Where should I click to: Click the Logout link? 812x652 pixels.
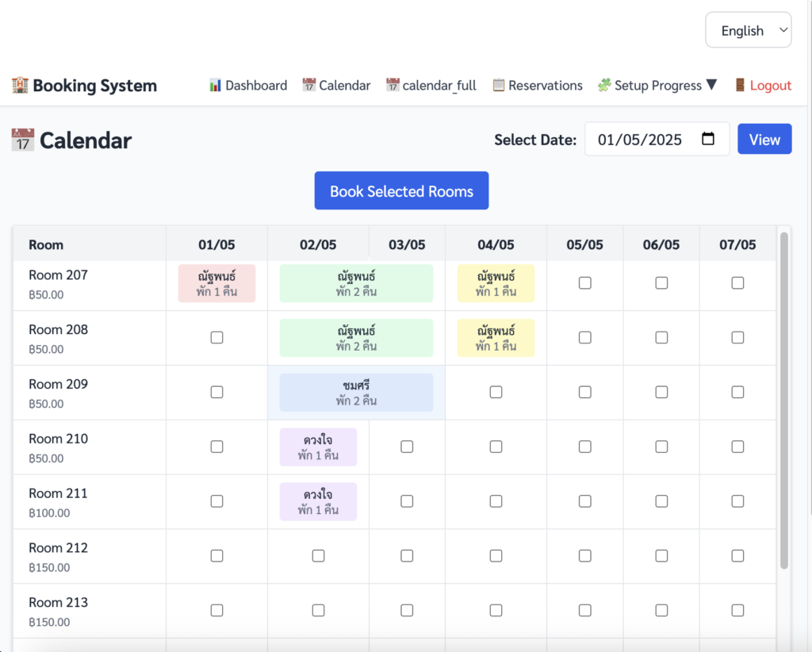coord(763,86)
